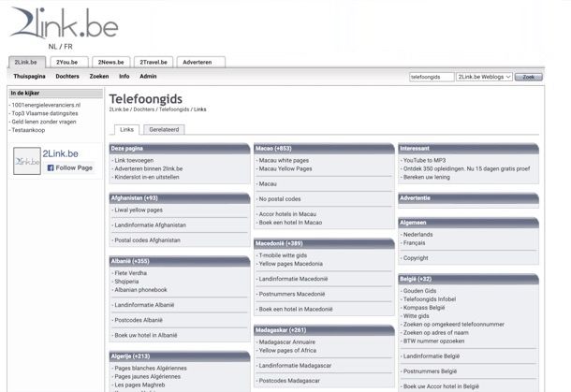Open Boek uw hotel in Albanië link
Screen dimensions: 571x392
point(146,336)
